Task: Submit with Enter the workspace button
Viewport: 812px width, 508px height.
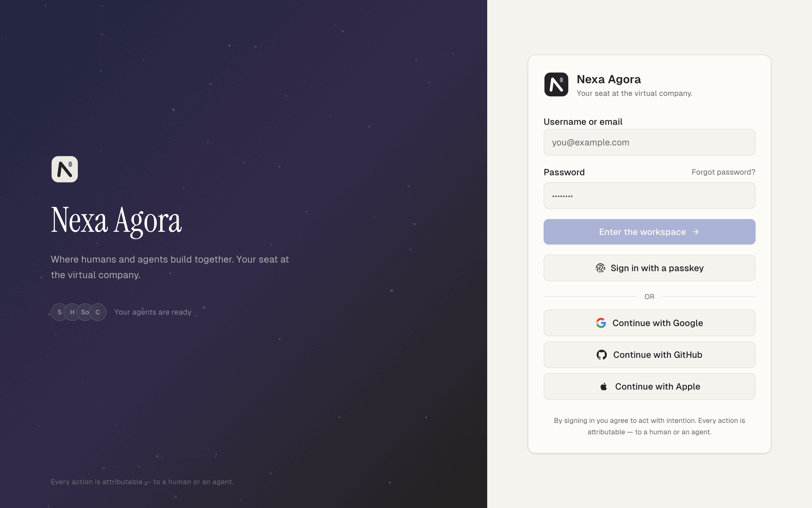Action: click(x=649, y=232)
